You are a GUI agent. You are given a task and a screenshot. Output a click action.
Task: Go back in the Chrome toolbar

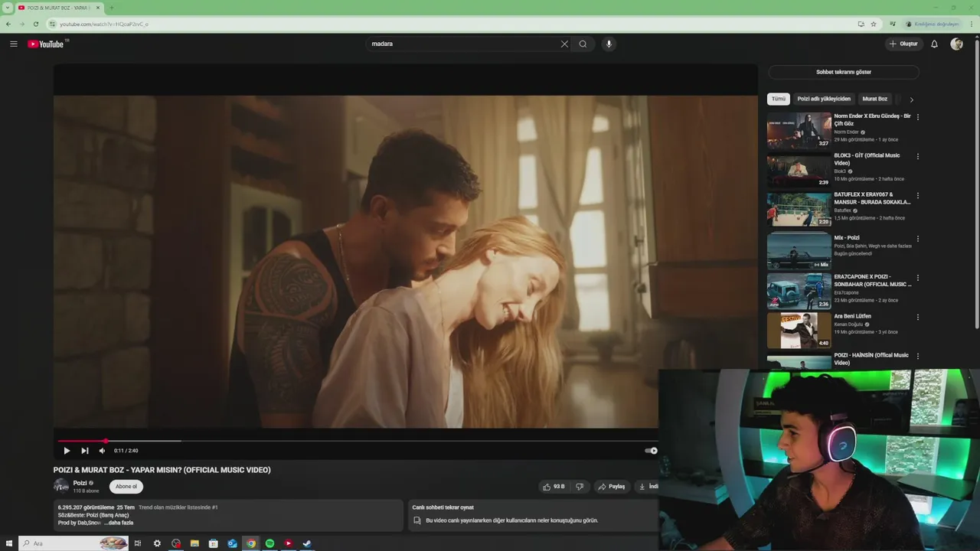point(8,24)
